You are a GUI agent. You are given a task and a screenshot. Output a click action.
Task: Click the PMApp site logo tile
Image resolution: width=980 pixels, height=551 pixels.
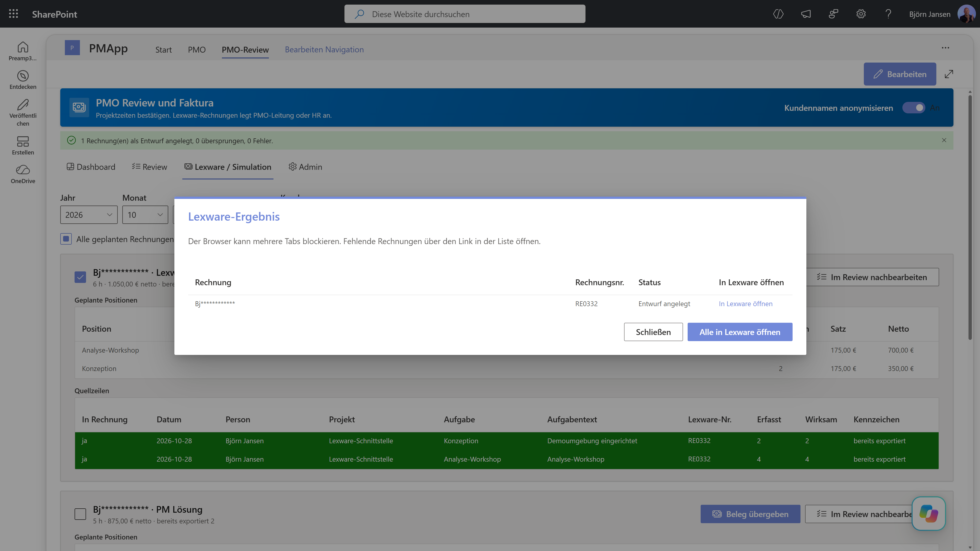coord(72,48)
